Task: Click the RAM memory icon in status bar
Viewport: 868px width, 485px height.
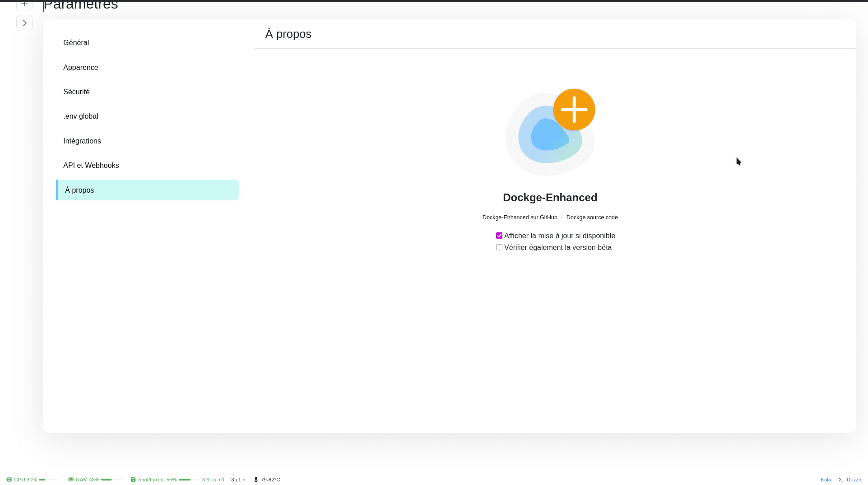Action: [71, 480]
